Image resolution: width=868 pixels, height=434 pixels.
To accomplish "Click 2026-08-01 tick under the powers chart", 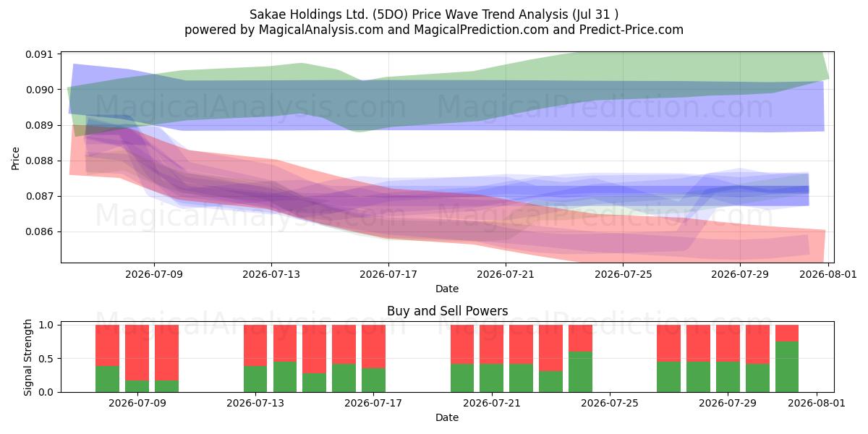I will tap(816, 403).
